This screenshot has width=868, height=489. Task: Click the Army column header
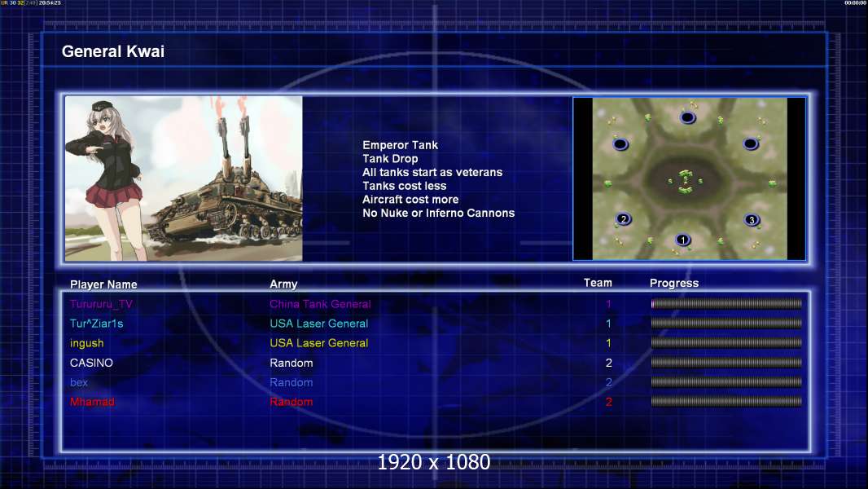coord(283,284)
